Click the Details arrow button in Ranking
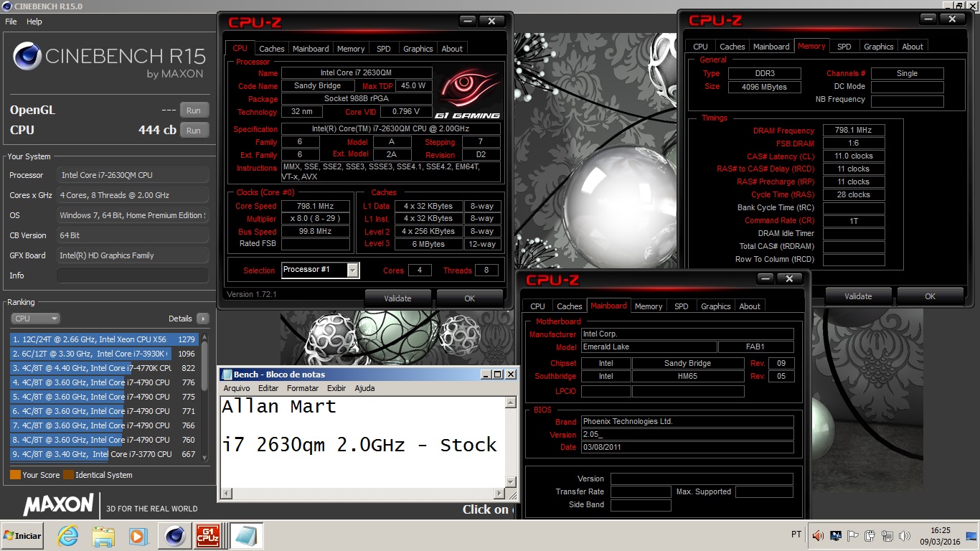Viewport: 980px width, 551px height. (202, 319)
